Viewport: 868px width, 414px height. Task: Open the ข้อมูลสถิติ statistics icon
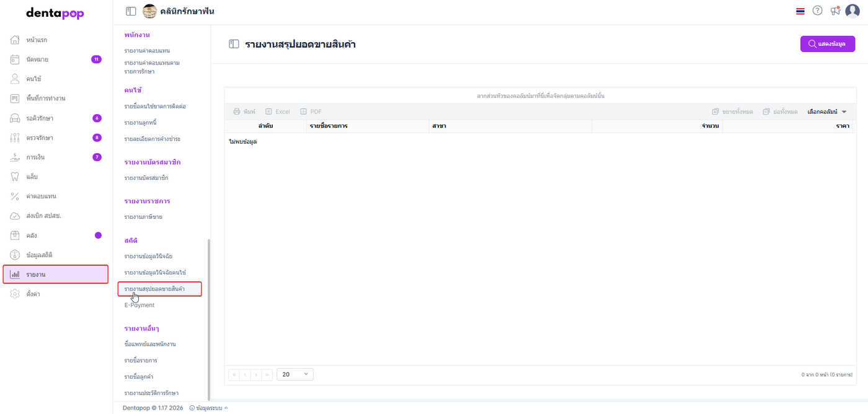click(15, 255)
